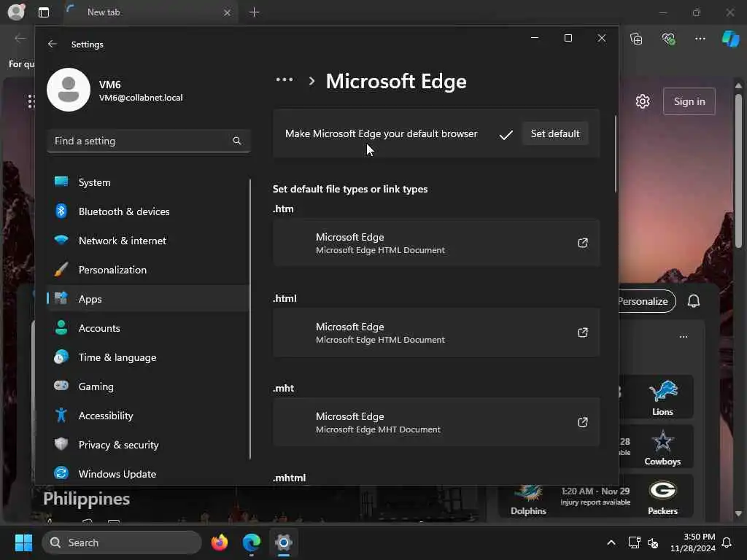Viewport: 747px width, 560px height.
Task: Click the .htm Microsoft Edge association row
Action: coord(436,243)
